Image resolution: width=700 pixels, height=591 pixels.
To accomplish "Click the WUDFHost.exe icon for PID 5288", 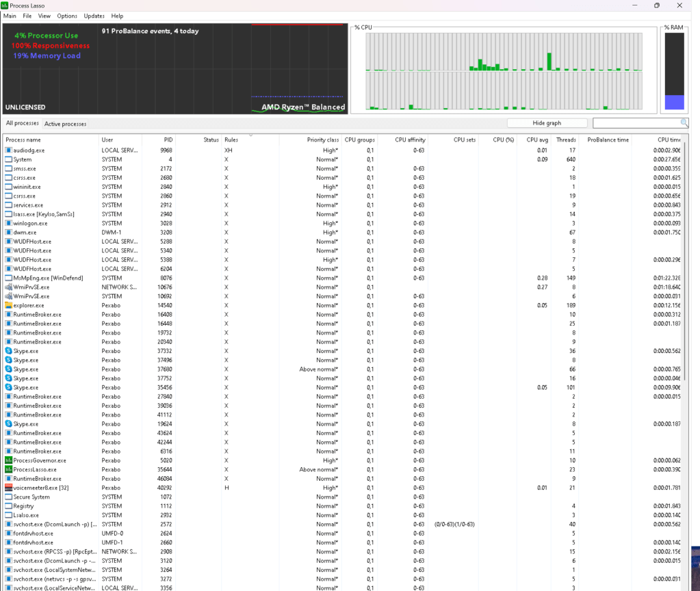I will coord(8,241).
